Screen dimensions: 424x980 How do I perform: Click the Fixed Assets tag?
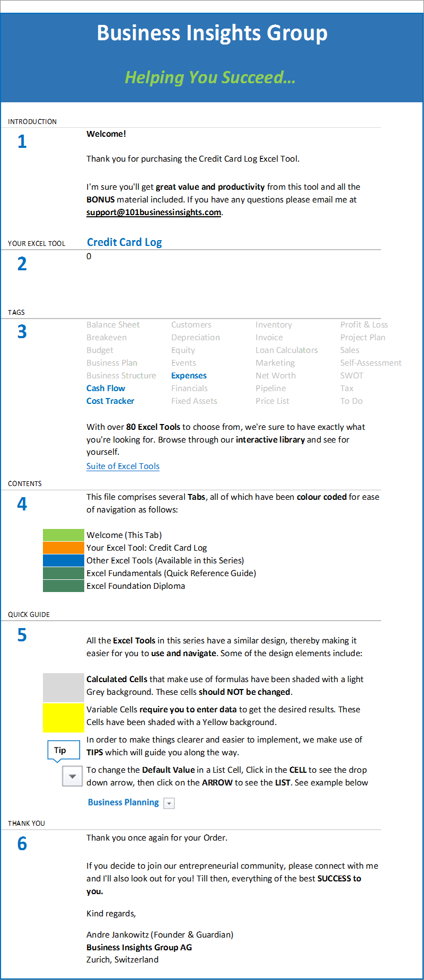[x=195, y=401]
